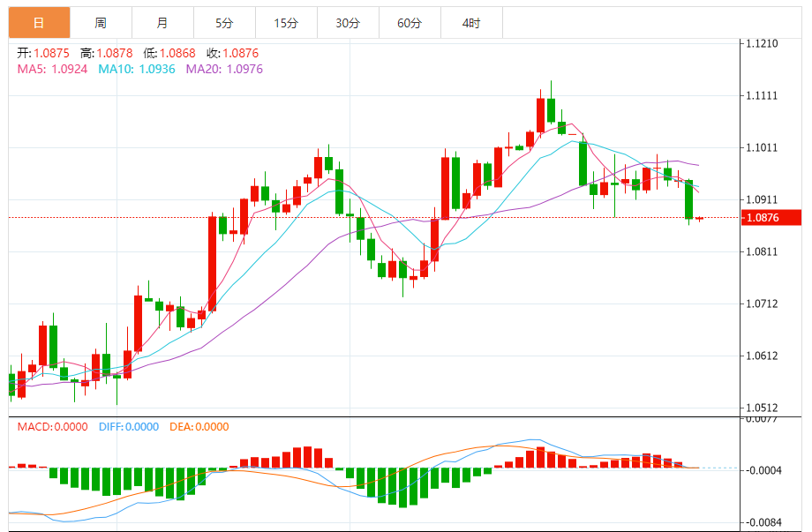Click the 1.1011 price axis label
This screenshot has width=812, height=532.
pos(762,148)
